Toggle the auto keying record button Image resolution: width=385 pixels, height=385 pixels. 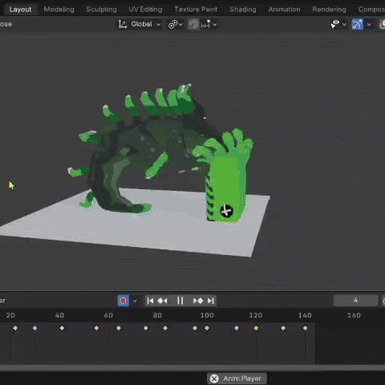point(123,301)
